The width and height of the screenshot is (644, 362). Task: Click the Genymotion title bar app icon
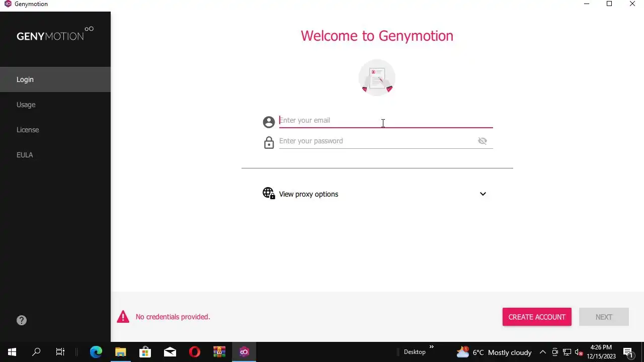point(7,4)
